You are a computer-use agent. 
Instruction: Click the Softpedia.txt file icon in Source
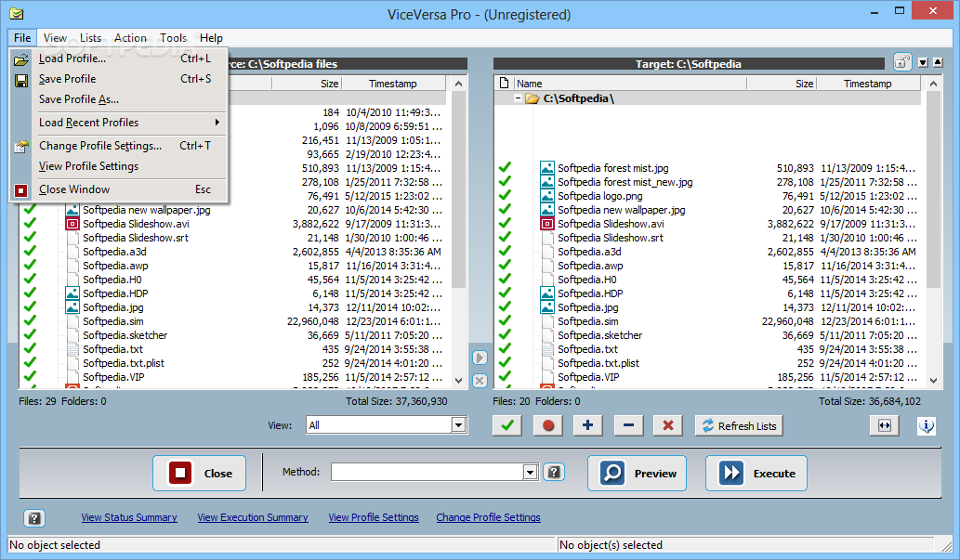pyautogui.click(x=72, y=349)
